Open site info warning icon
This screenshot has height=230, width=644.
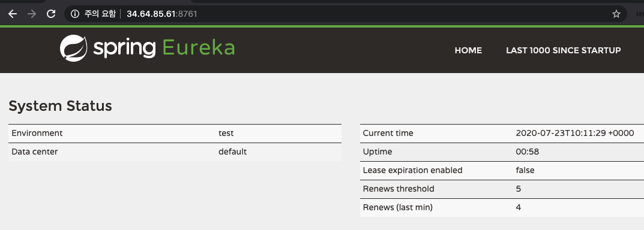tap(75, 14)
